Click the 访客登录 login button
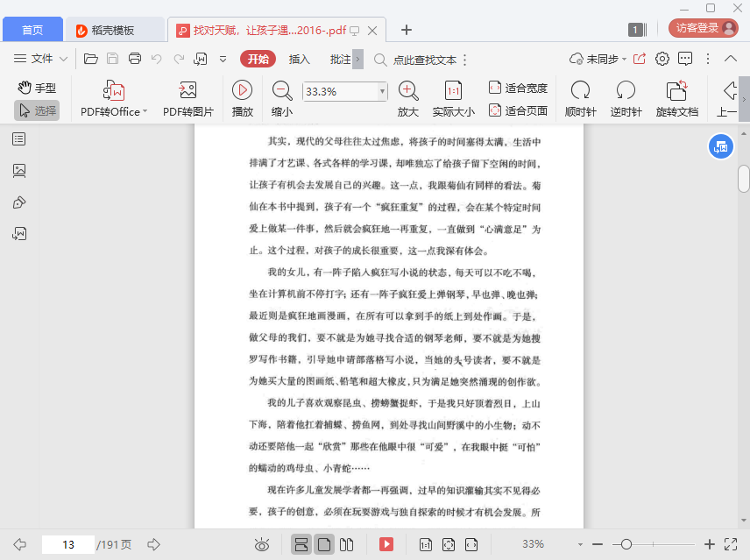 [704, 28]
